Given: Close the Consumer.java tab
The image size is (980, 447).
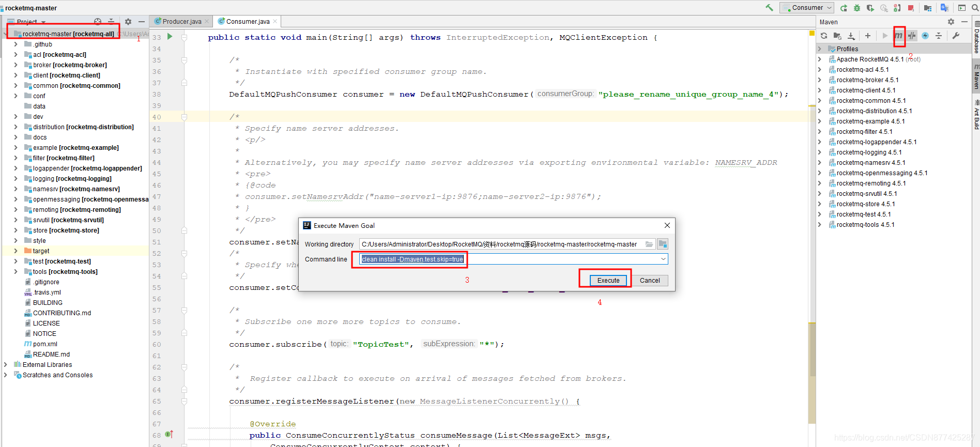Looking at the screenshot, I should click(275, 21).
